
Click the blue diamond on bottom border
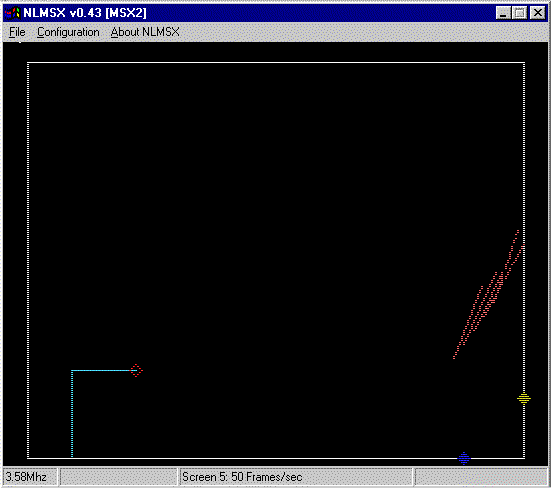(x=464, y=458)
